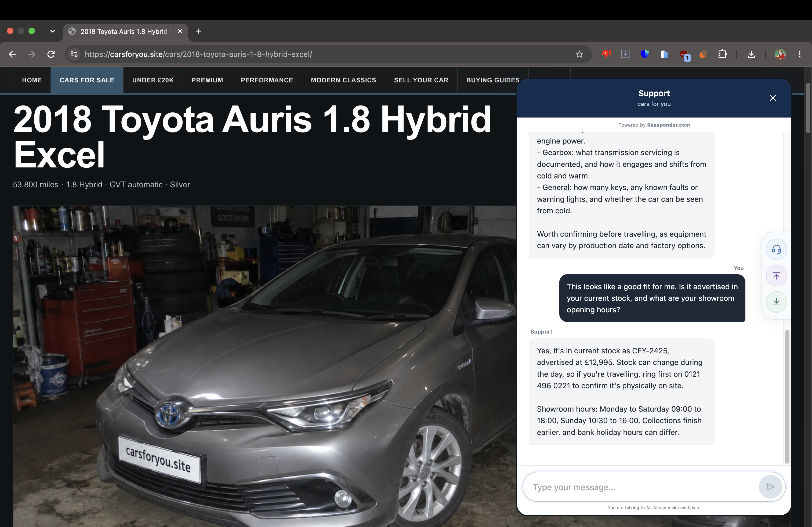Open the CARS FOR SALE menu item

coord(87,80)
